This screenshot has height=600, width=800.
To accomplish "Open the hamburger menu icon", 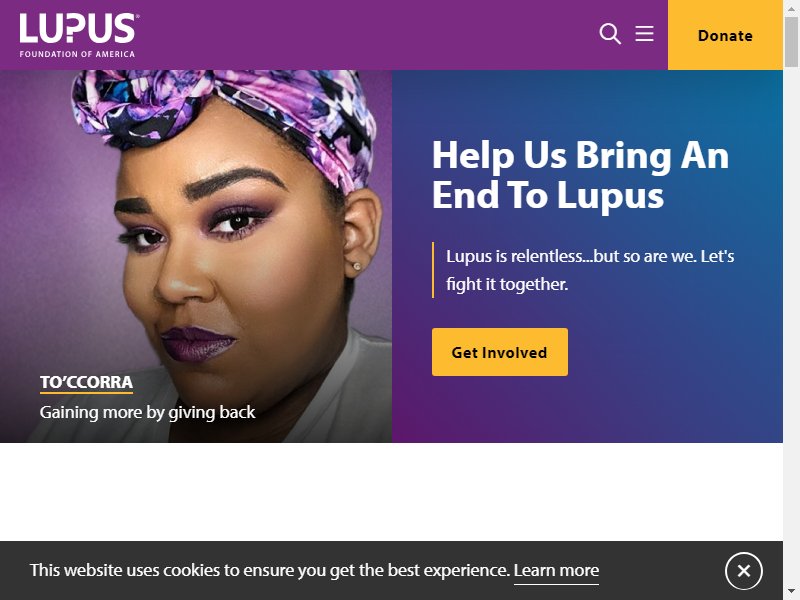I will pyautogui.click(x=644, y=34).
